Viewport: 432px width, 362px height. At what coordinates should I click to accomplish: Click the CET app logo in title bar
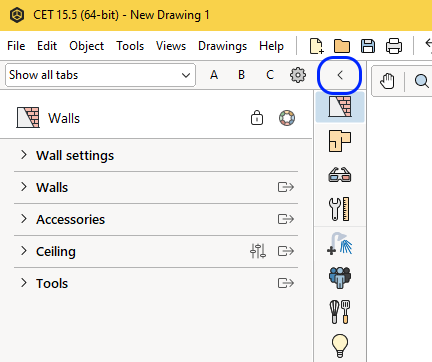pyautogui.click(x=17, y=15)
